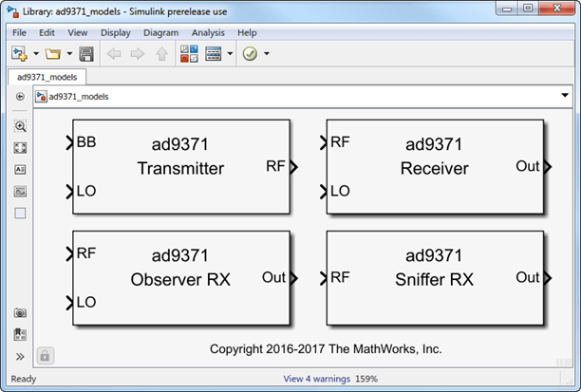Image resolution: width=581 pixels, height=392 pixels.
Task: Click the Fit to View icon
Action: click(x=20, y=148)
